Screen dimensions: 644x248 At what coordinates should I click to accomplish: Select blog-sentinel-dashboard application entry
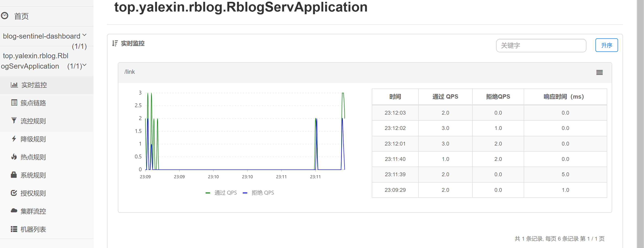[x=42, y=36]
